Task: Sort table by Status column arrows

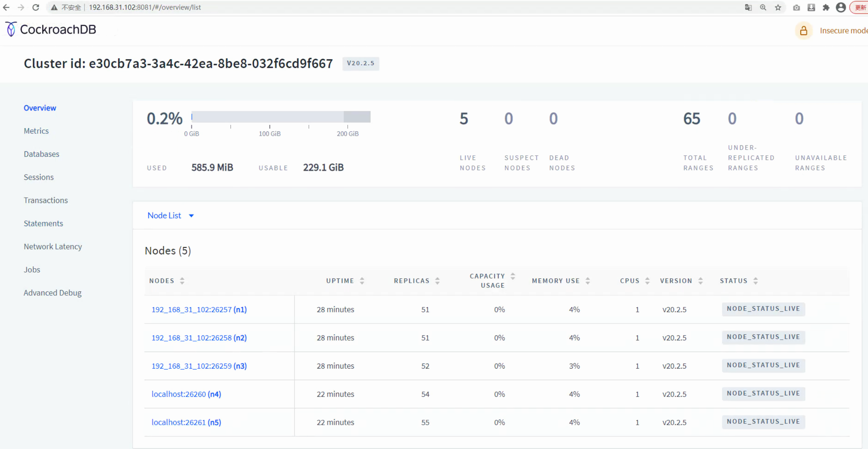Action: (755, 281)
